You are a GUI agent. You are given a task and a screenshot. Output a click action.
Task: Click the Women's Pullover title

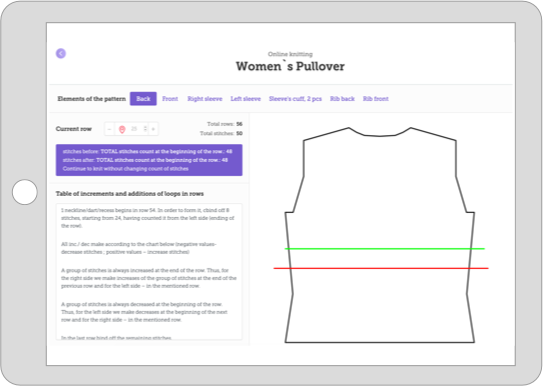coord(290,66)
